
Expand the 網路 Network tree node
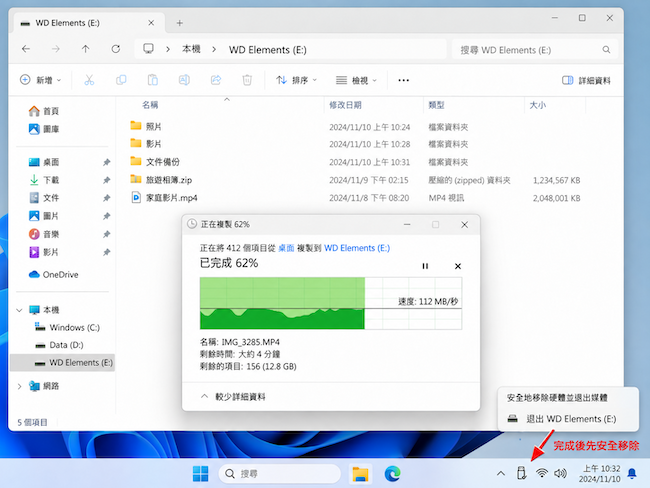tap(19, 386)
